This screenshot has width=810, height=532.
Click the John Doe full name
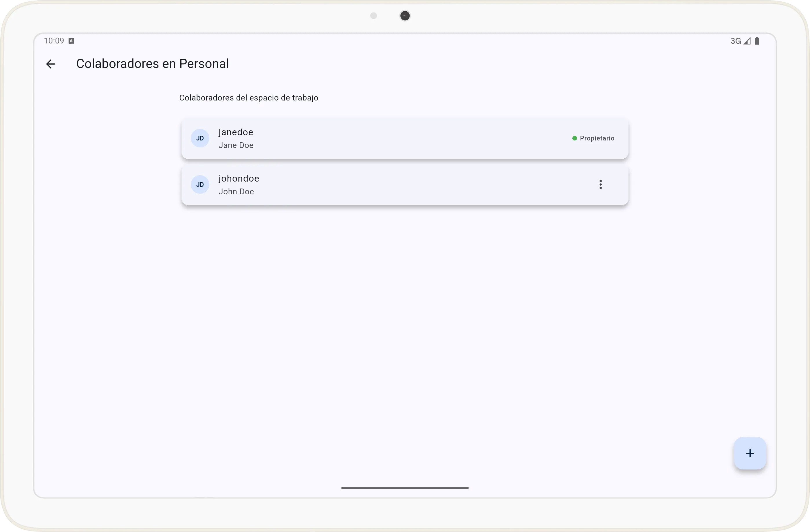click(x=236, y=192)
